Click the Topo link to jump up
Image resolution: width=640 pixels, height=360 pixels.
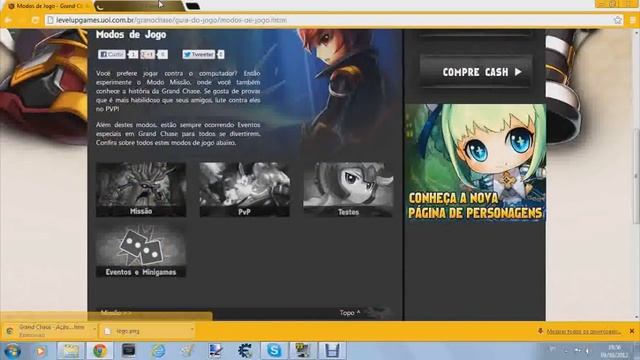[x=350, y=313]
